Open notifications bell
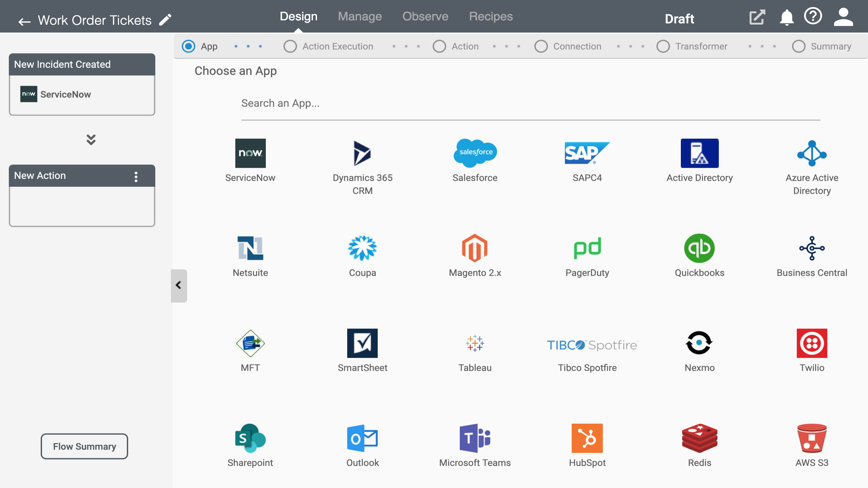This screenshot has width=868, height=488. 787,17
